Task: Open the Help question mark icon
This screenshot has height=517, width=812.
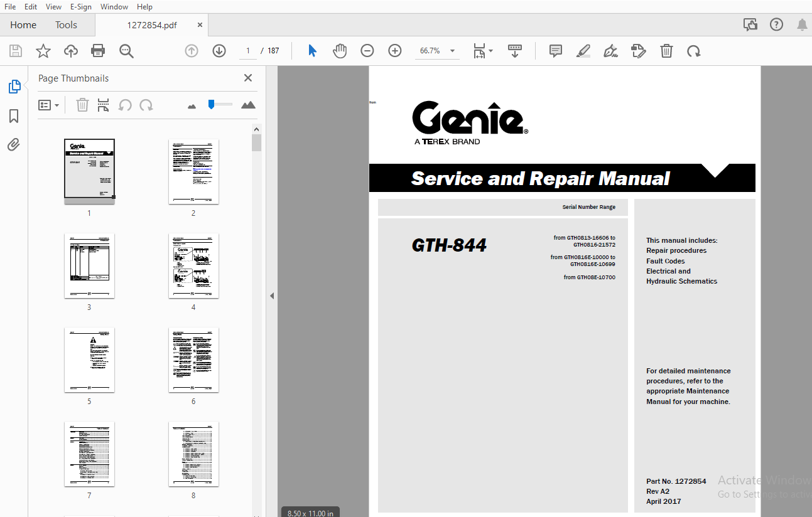Action: click(x=776, y=24)
